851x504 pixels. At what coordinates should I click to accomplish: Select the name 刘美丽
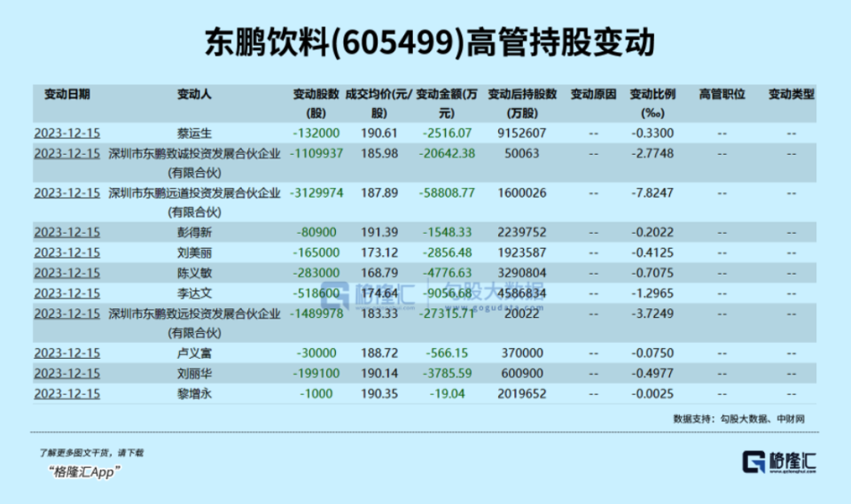click(x=194, y=252)
